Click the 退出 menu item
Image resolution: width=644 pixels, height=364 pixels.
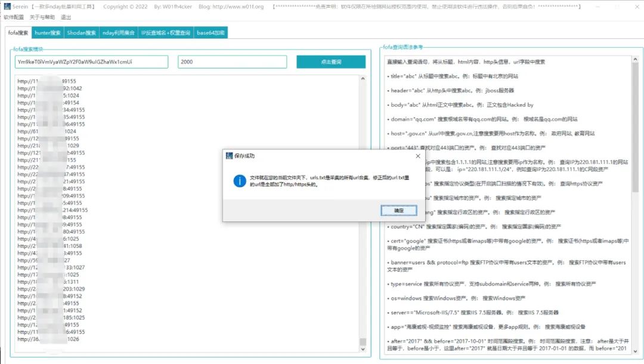[66, 17]
